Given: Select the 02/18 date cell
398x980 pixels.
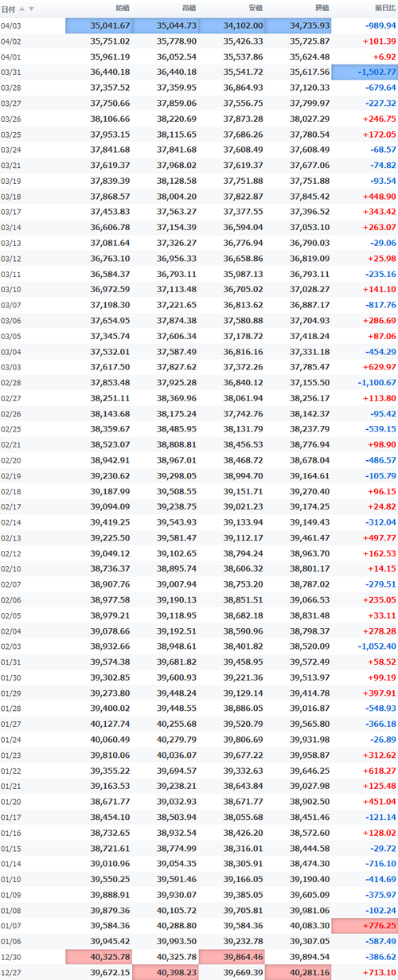Looking at the screenshot, I should (11, 491).
